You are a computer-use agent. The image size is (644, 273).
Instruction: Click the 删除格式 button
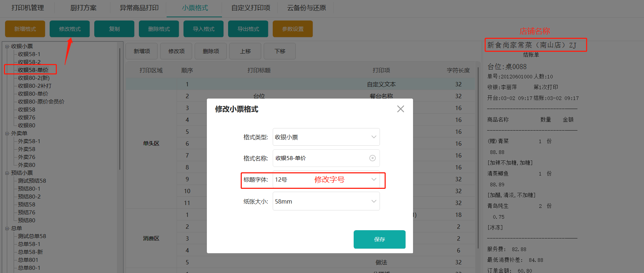159,29
